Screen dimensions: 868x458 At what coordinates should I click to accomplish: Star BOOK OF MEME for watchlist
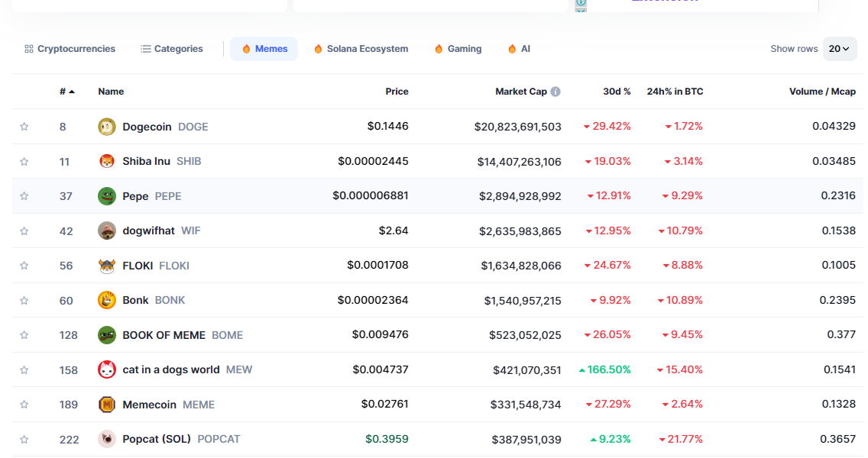24,334
